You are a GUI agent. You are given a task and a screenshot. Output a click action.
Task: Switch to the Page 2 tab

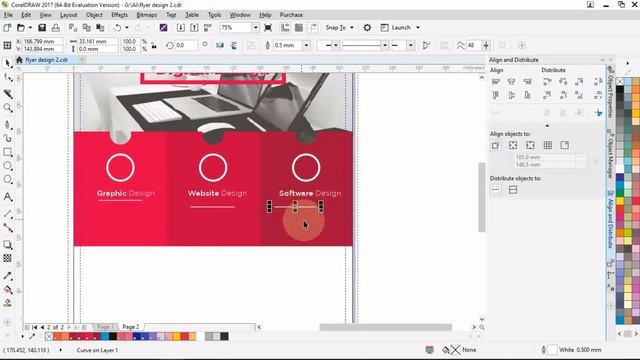coord(131,327)
